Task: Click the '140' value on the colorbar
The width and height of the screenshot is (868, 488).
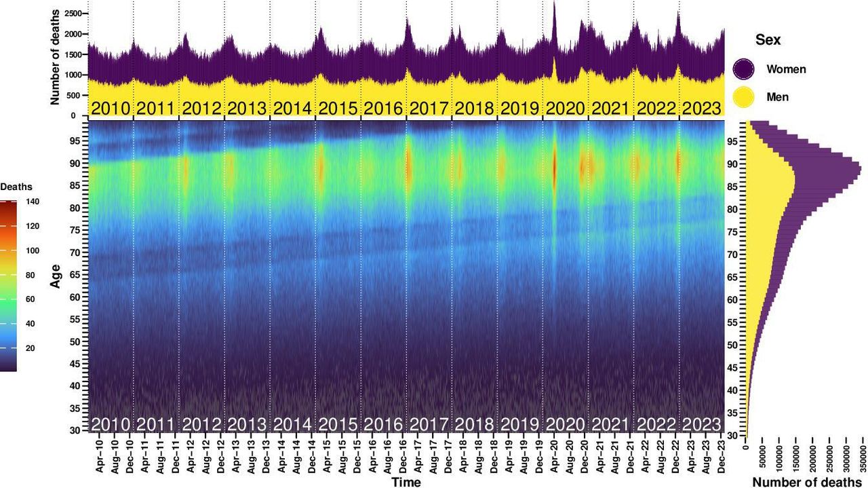Action: coord(33,202)
